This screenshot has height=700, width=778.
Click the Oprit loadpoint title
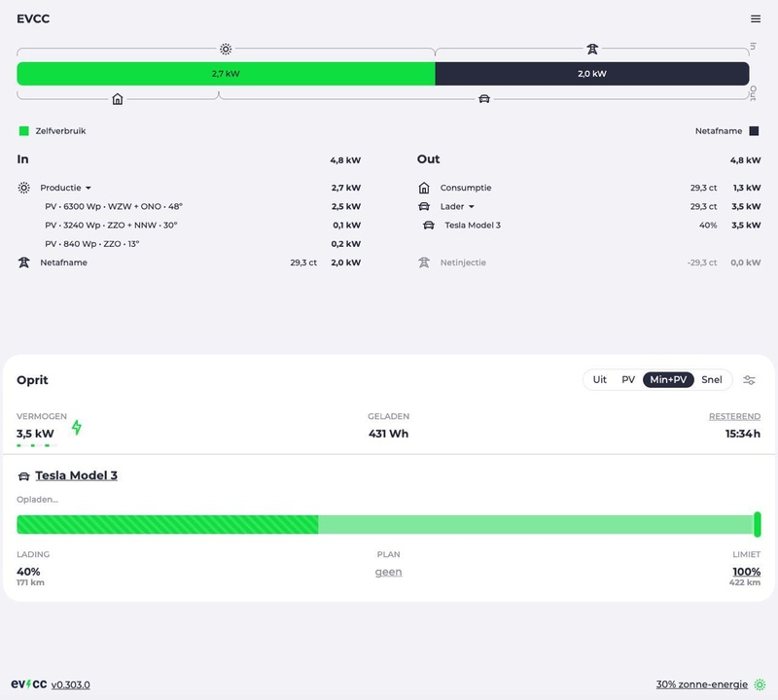[x=32, y=380]
